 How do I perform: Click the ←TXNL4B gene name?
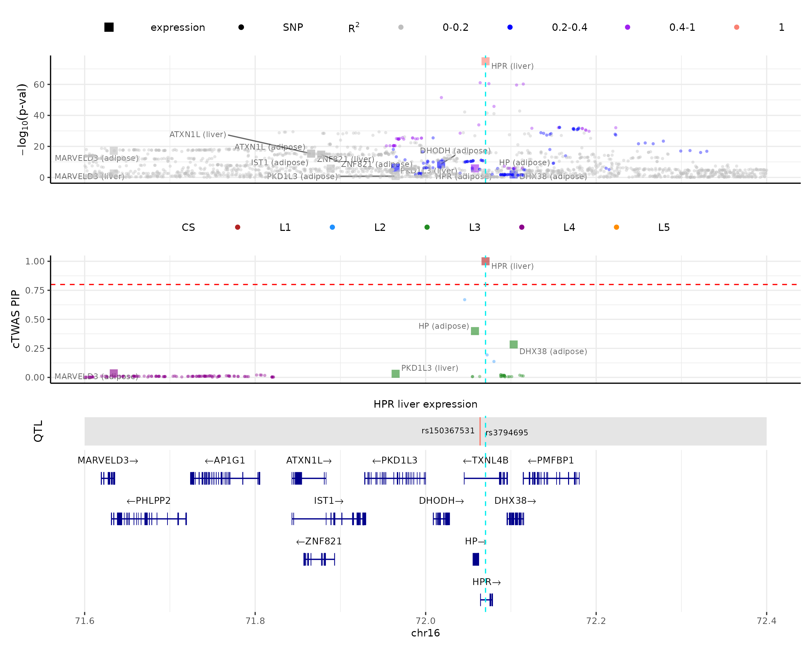486,460
